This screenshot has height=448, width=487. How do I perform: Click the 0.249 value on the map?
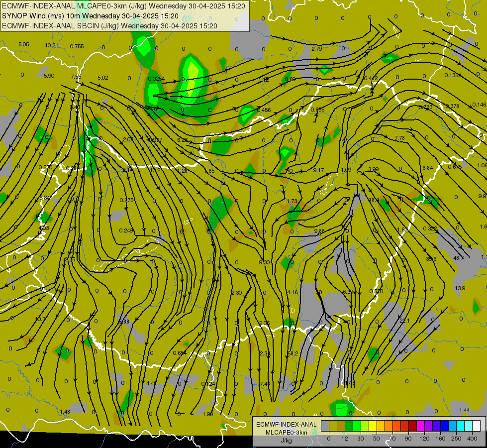point(126,230)
